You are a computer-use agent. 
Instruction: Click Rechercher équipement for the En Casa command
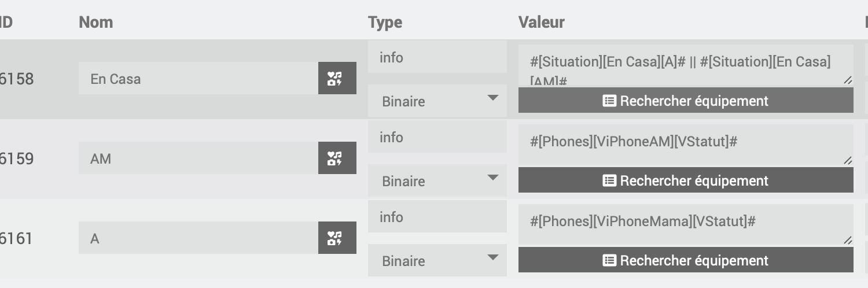tap(686, 101)
